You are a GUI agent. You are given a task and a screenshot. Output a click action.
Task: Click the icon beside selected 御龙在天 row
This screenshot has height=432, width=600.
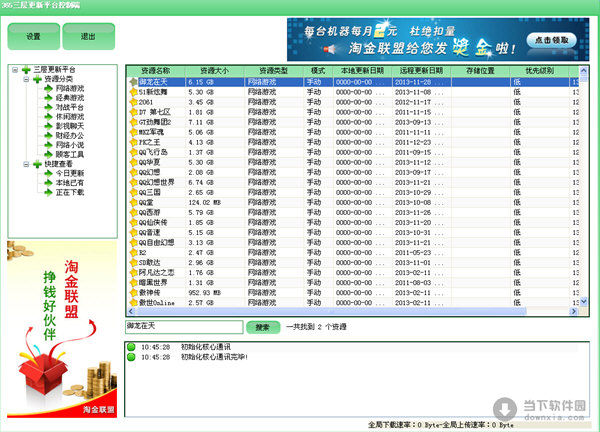point(133,82)
